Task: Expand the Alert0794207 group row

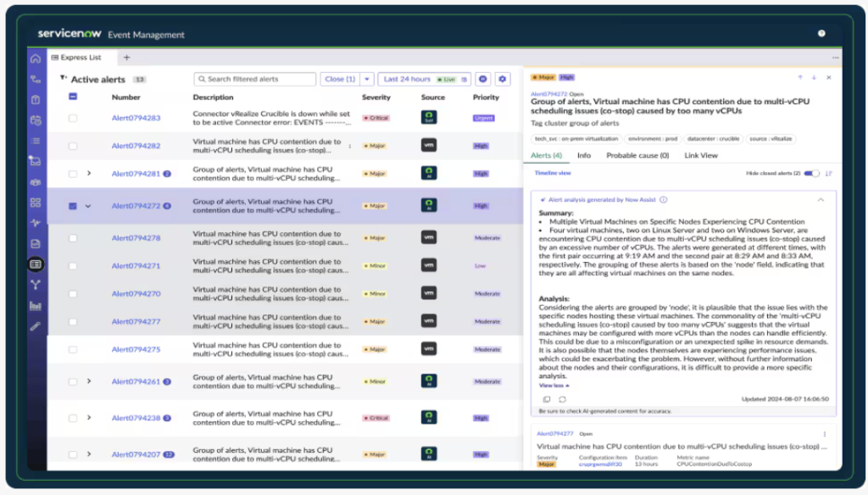Action: (88, 454)
